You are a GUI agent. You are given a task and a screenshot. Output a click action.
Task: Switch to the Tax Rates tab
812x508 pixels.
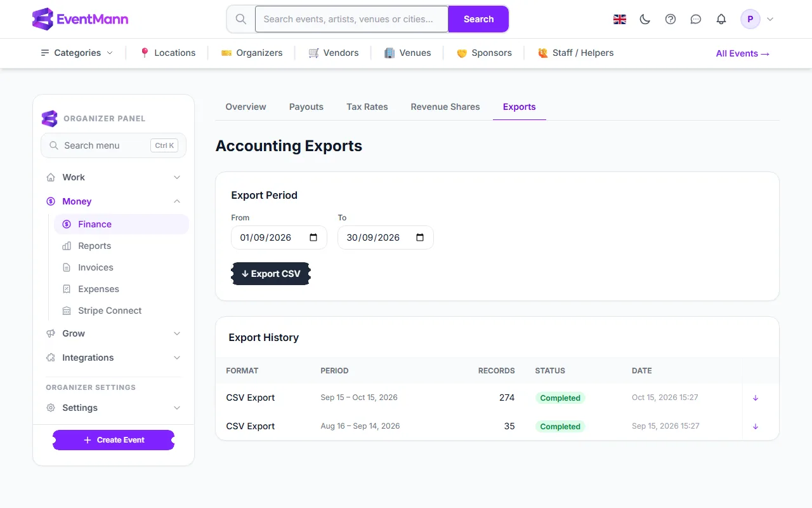[367, 107]
